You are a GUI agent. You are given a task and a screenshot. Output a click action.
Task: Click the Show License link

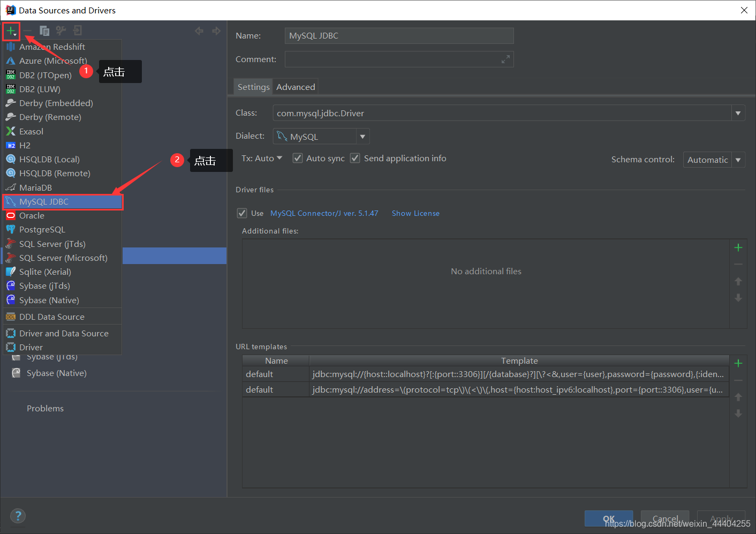coord(415,213)
